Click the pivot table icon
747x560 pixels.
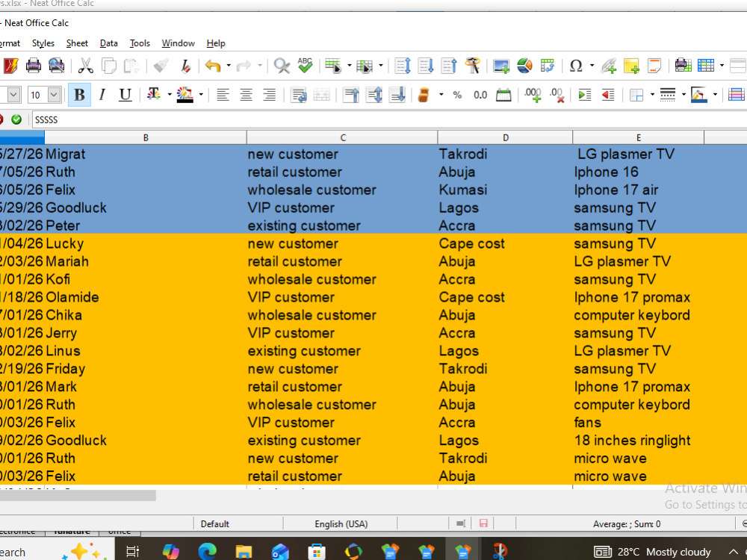click(x=548, y=66)
